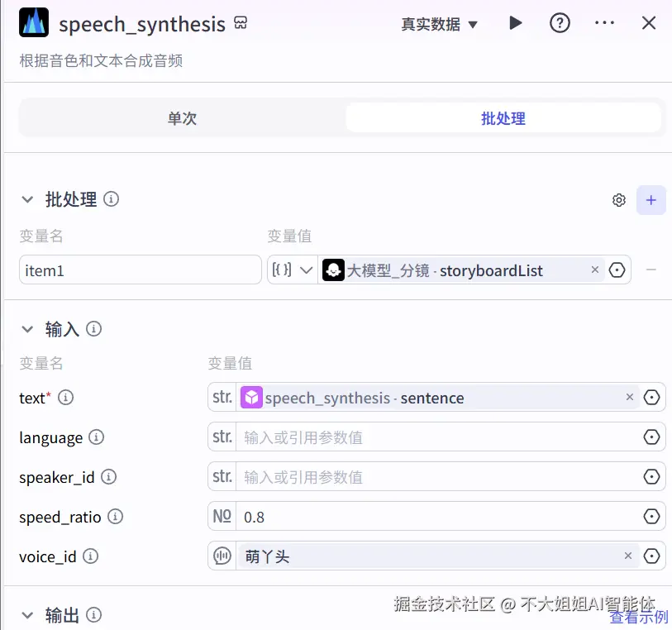Image resolution: width=672 pixels, height=630 pixels.
Task: Click the share icon beside the speech_synthesis title
Action: tap(240, 24)
